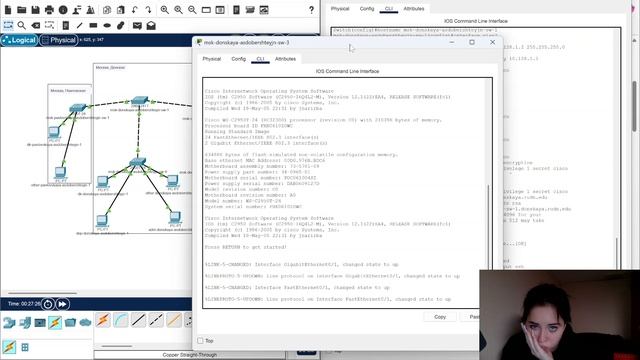Select Network Devices category
Viewport: 640px width, 360px height.
(x=9, y=322)
